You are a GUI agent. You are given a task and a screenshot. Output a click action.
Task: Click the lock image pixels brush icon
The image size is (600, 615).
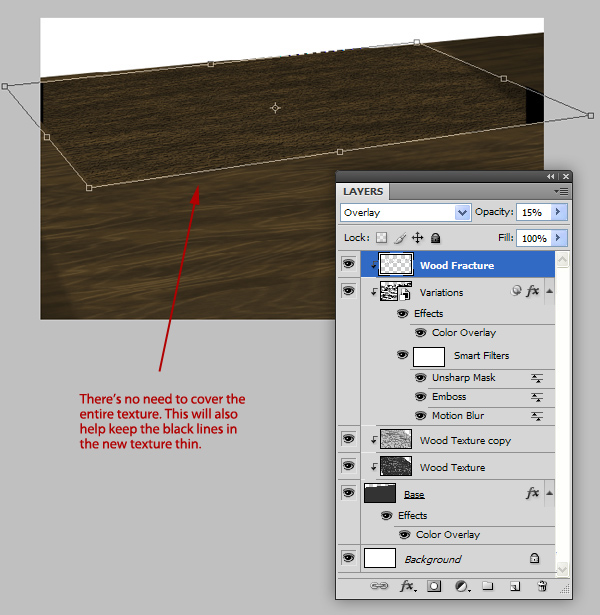(400, 238)
